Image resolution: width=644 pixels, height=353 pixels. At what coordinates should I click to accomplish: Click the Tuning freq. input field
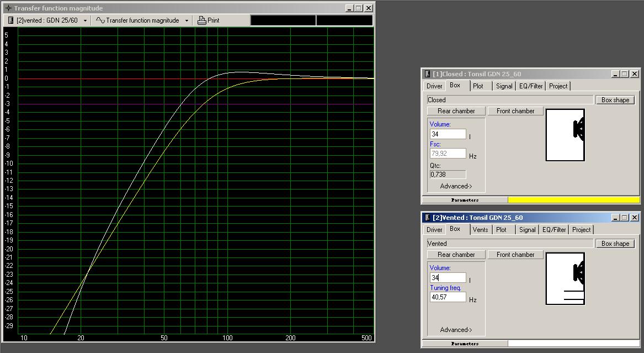448,297
